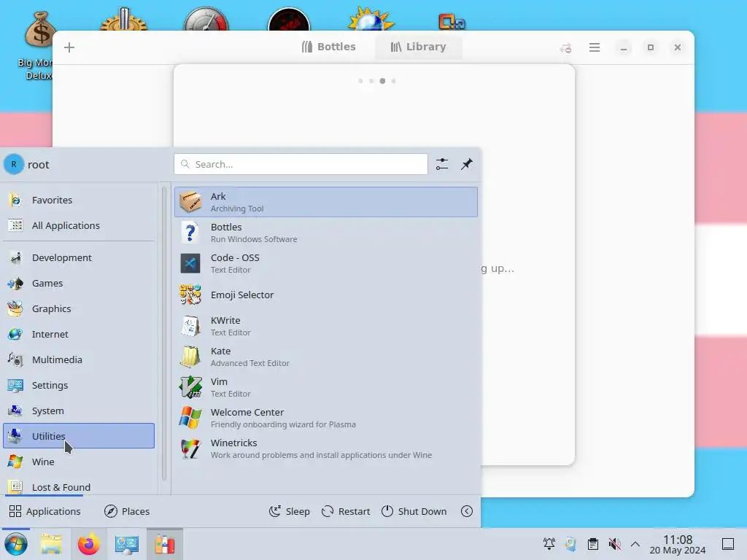Open Ark archiving tool
Screen dimensions: 747x560
point(326,202)
